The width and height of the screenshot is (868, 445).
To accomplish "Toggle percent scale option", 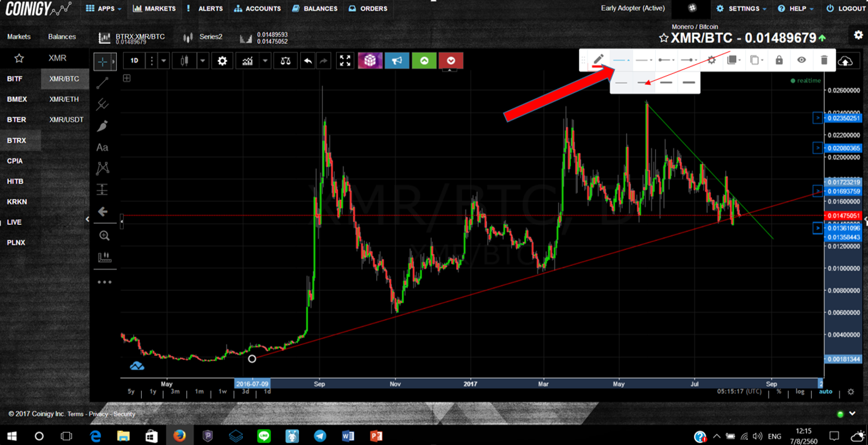I will pyautogui.click(x=779, y=391).
